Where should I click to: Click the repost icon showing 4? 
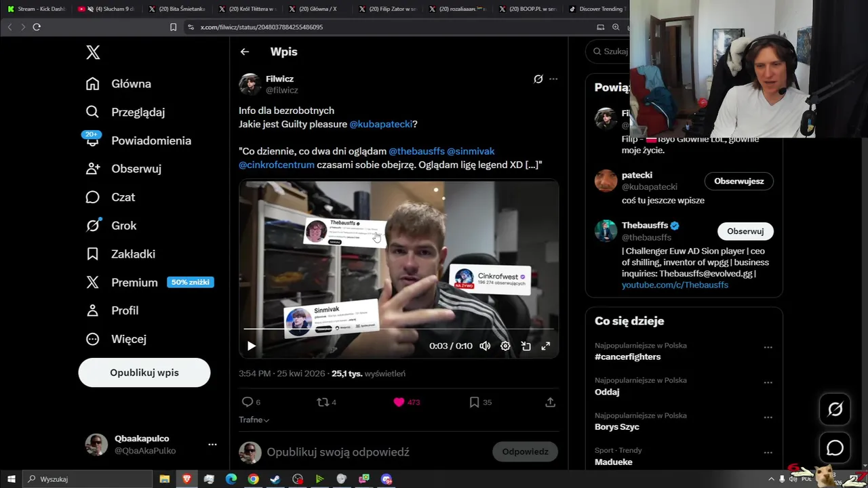click(x=326, y=402)
